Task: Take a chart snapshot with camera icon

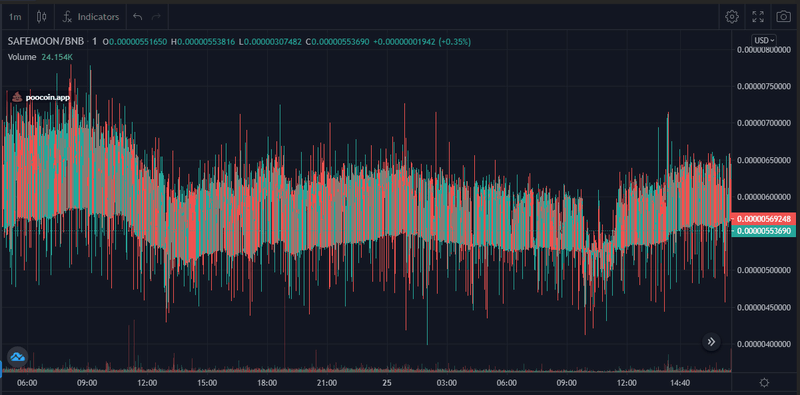Action: (x=783, y=17)
